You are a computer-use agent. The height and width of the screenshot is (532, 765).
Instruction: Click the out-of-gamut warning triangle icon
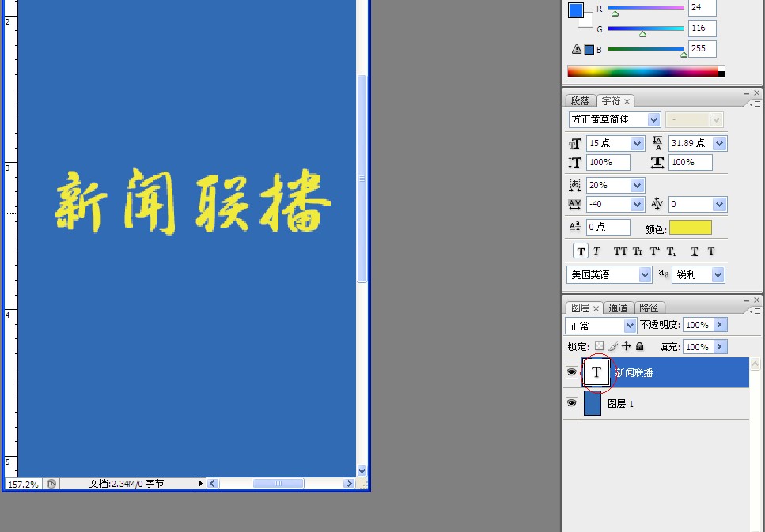577,49
